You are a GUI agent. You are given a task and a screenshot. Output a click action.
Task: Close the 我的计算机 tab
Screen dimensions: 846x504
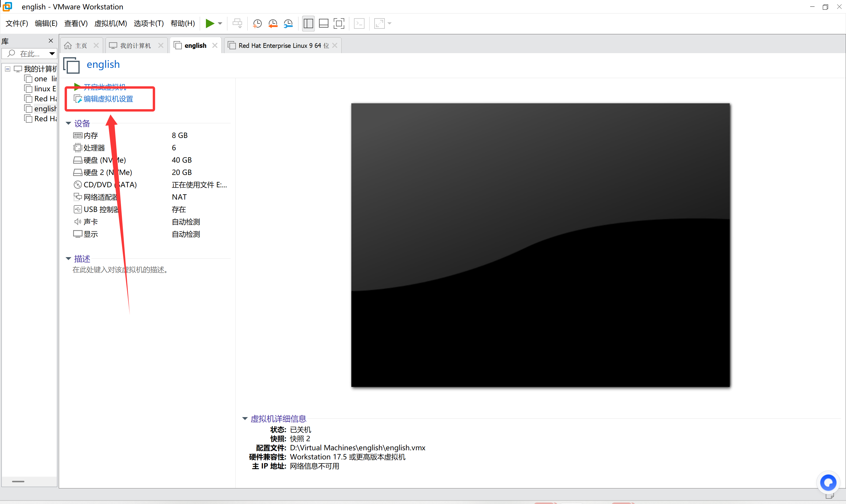[x=161, y=45]
